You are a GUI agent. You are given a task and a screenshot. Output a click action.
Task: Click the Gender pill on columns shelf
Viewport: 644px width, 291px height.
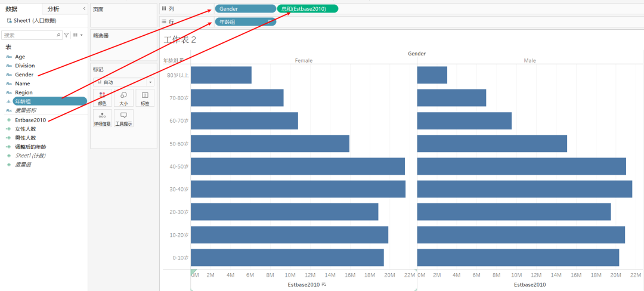[244, 9]
